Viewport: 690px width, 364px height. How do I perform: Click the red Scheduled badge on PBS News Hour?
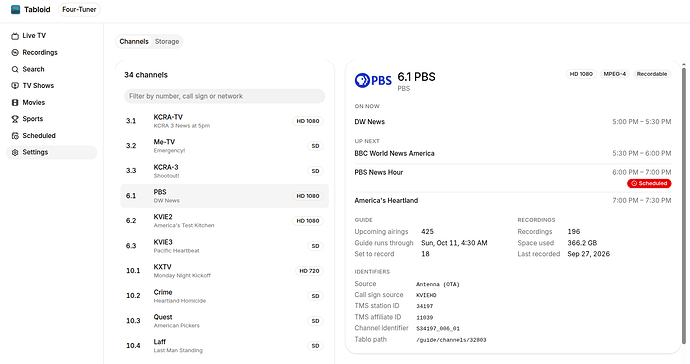click(649, 183)
